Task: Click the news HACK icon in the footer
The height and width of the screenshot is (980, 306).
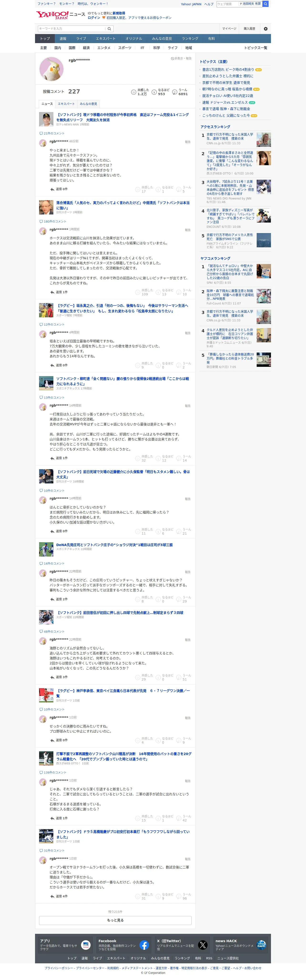Action: [x=261, y=945]
